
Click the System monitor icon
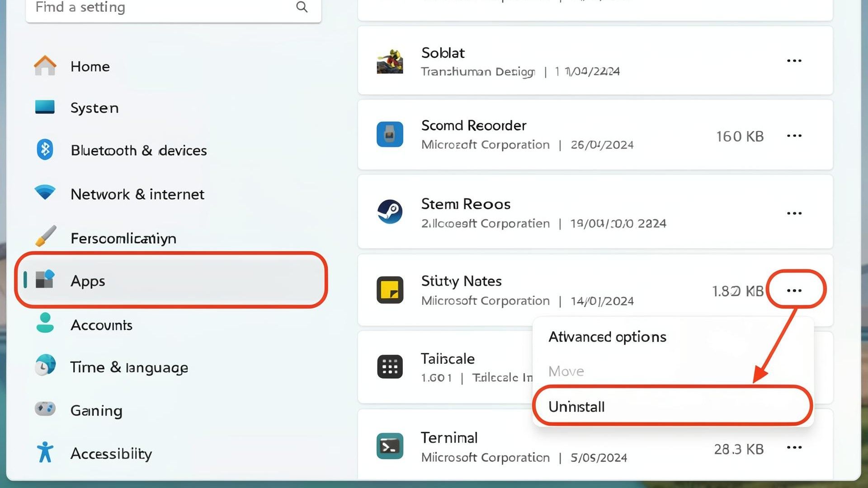pos(45,107)
